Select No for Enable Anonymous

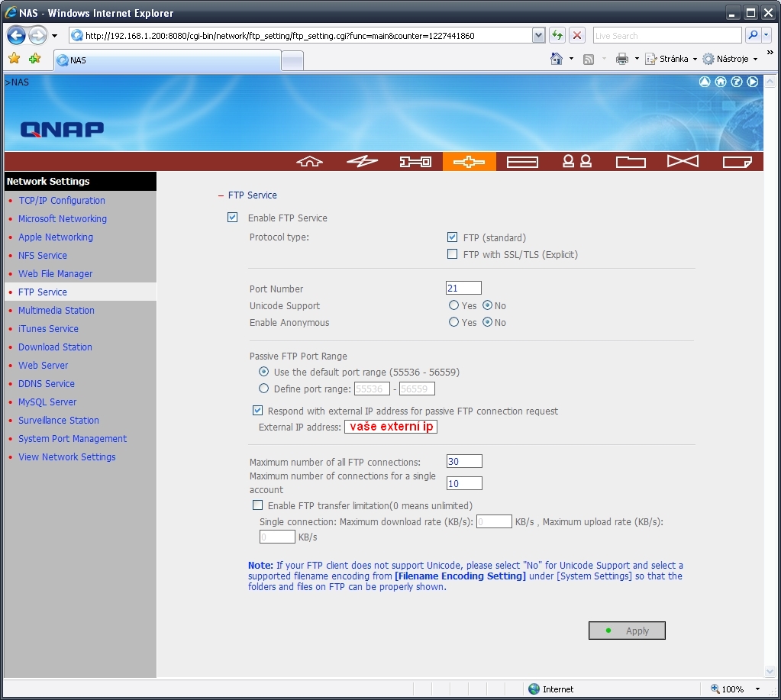[487, 321]
